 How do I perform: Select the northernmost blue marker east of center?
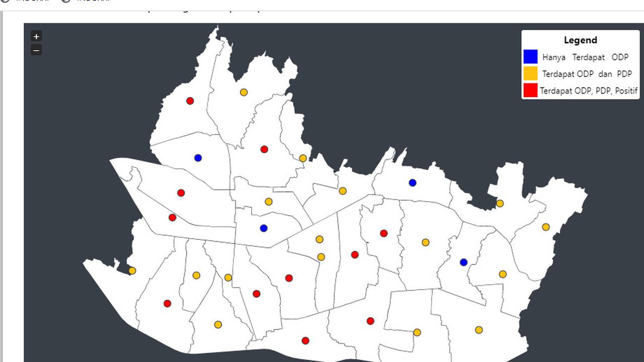coord(413,183)
